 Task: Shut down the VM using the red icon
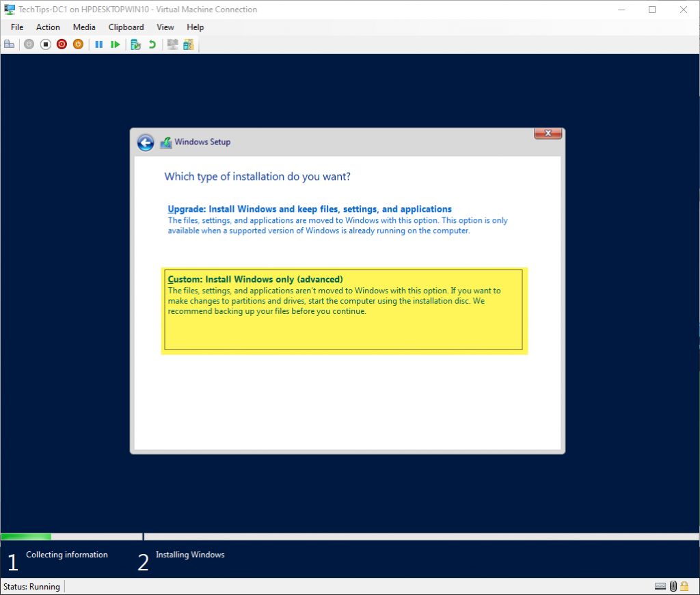(x=62, y=44)
